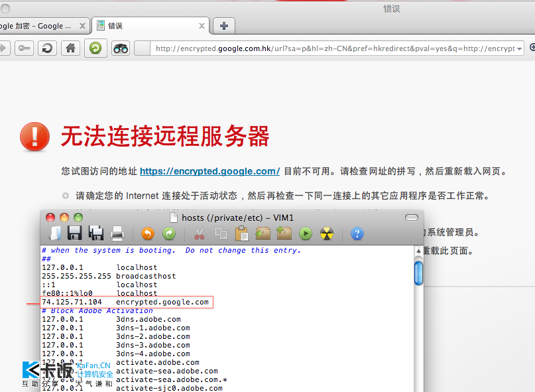The width and height of the screenshot is (535, 392).
Task: Cut selection with scissors icon
Action: pos(200,233)
